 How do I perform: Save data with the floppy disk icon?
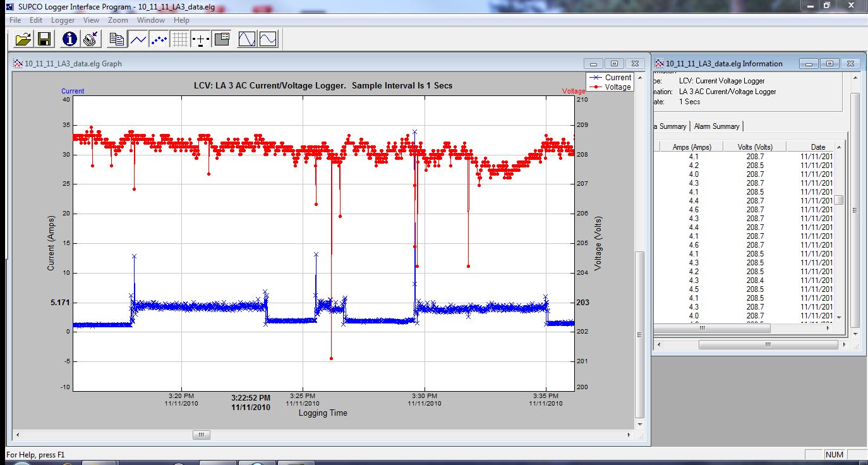click(44, 39)
